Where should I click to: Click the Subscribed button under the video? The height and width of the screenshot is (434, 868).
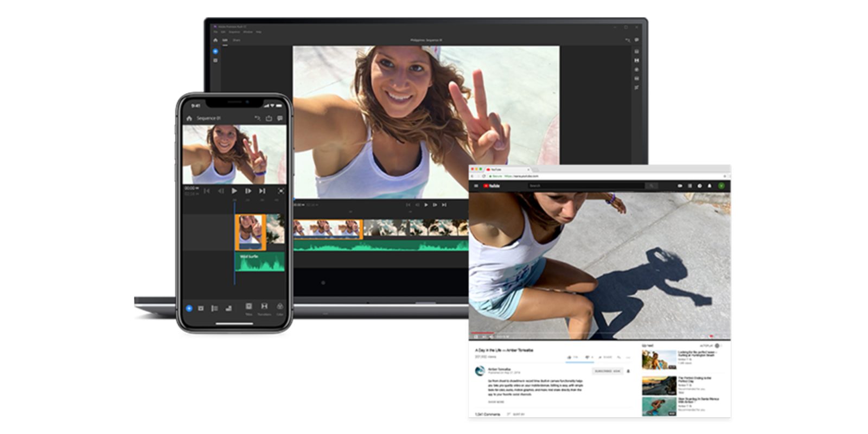[607, 371]
